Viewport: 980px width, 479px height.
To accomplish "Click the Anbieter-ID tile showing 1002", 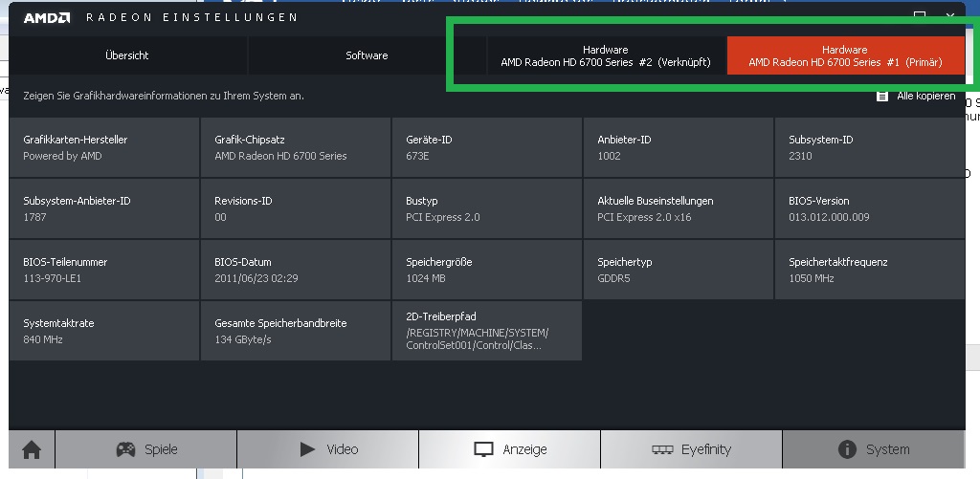I will [679, 147].
